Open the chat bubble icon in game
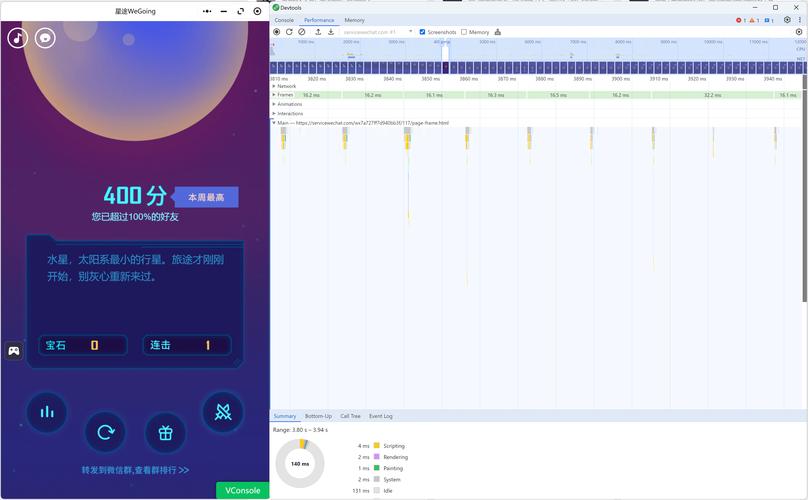This screenshot has height=500, width=808. pyautogui.click(x=45, y=38)
